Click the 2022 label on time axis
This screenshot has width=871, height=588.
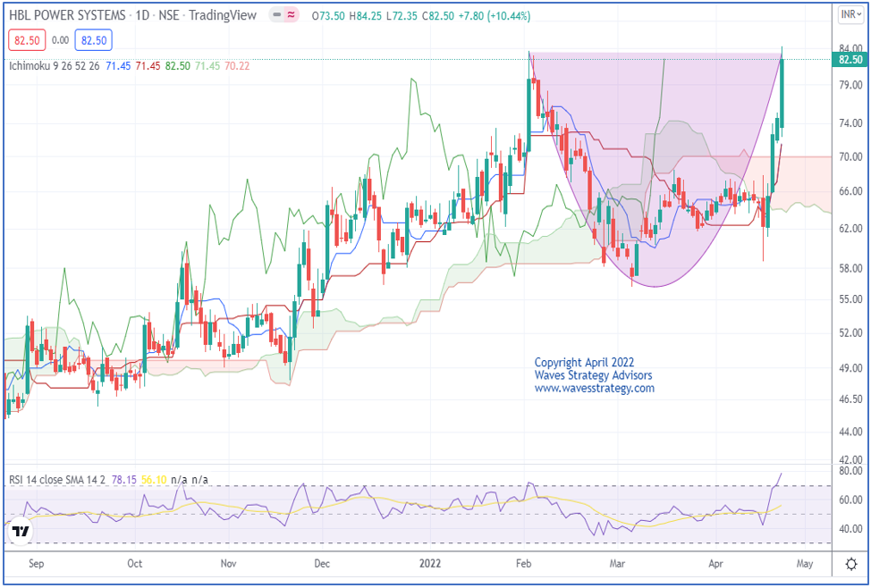pyautogui.click(x=430, y=564)
